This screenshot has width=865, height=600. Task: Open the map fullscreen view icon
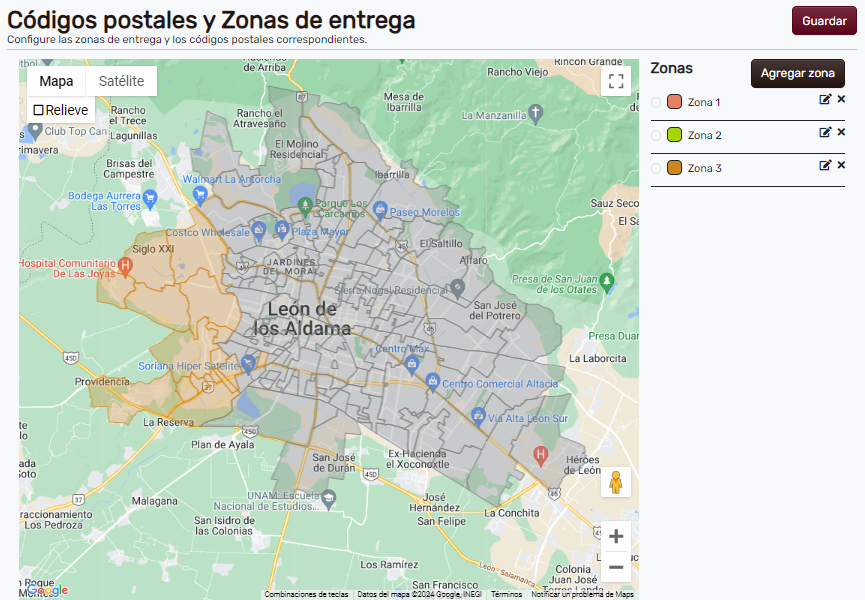[617, 82]
